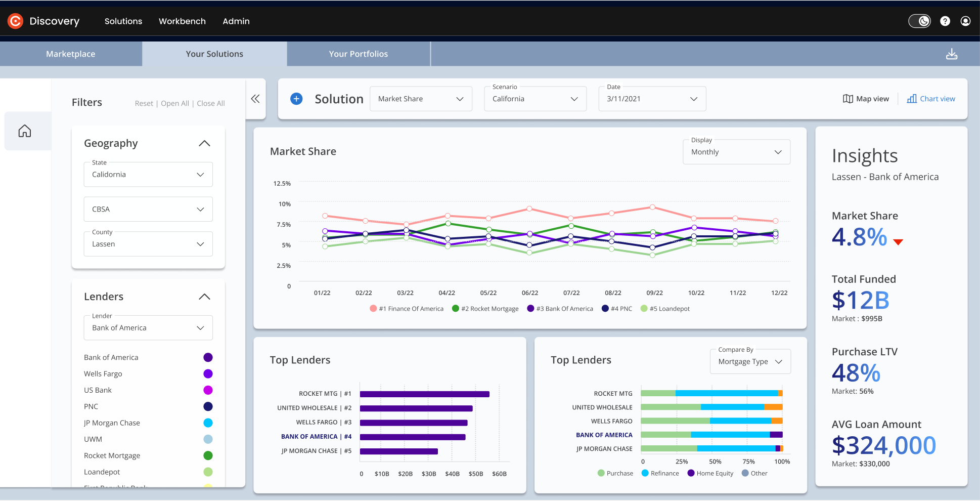Click the Bank of America color swatch

pos(208,357)
